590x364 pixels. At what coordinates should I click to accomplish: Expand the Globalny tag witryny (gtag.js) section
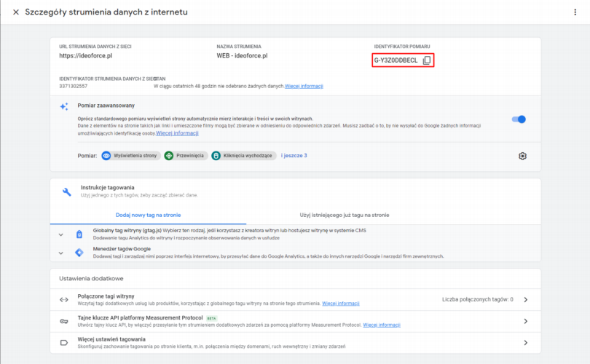[61, 234]
